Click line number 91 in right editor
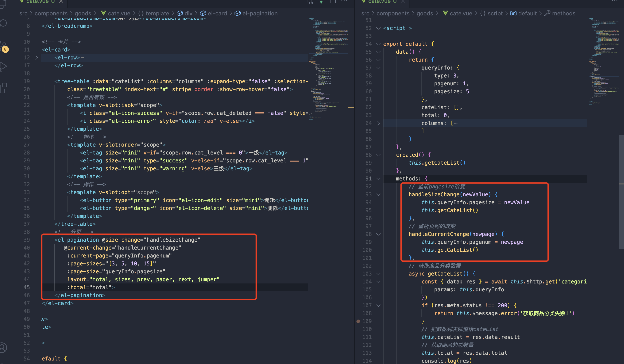 369,178
